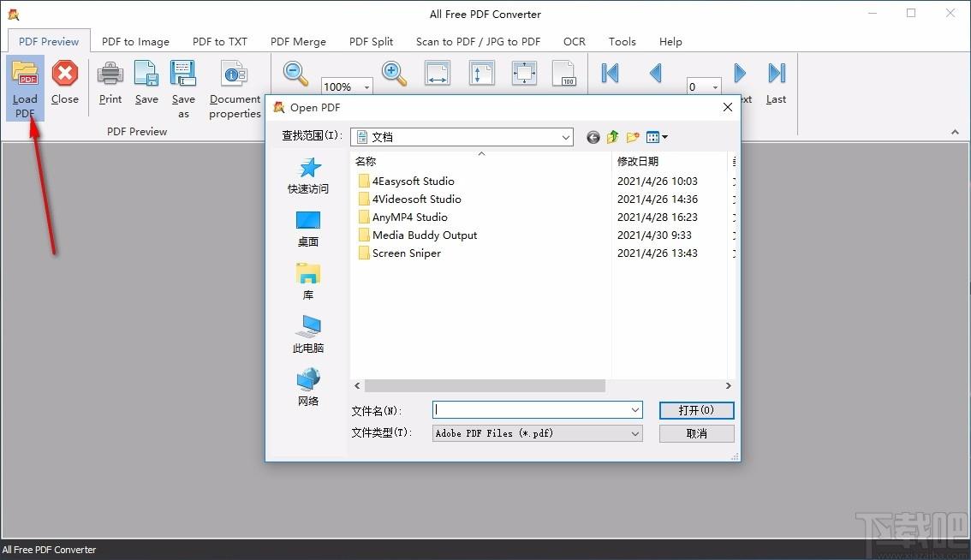971x560 pixels.
Task: Select Desktop (桌面) in dialog sidebar
Action: point(307,229)
